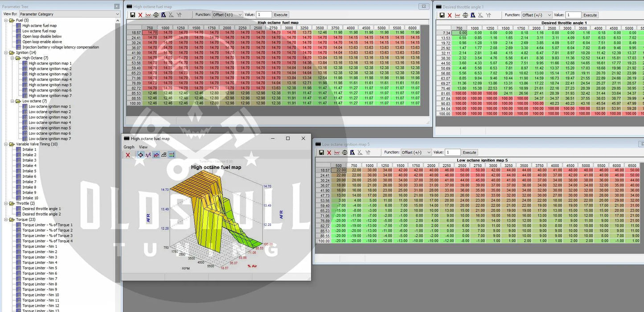Click save icon in Low octane ignition map toolbar
644x312 pixels.
[321, 153]
